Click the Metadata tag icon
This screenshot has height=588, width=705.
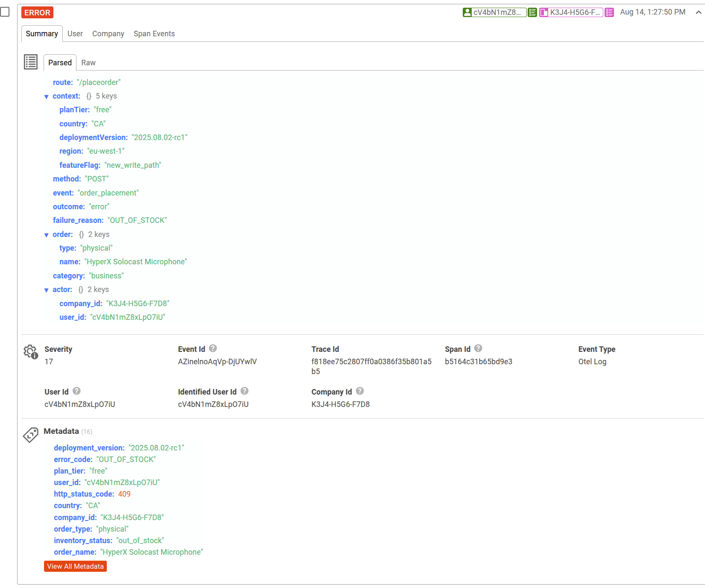point(30,435)
